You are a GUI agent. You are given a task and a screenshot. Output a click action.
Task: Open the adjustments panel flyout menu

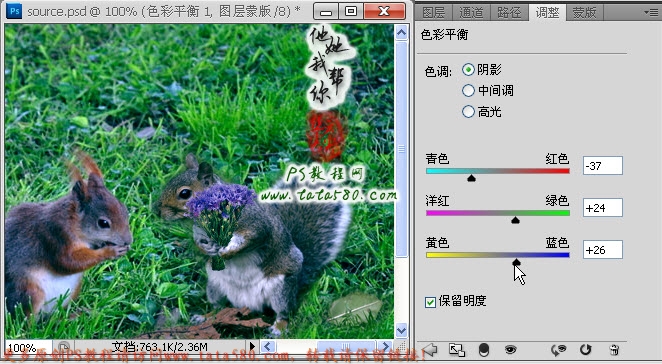(x=651, y=12)
